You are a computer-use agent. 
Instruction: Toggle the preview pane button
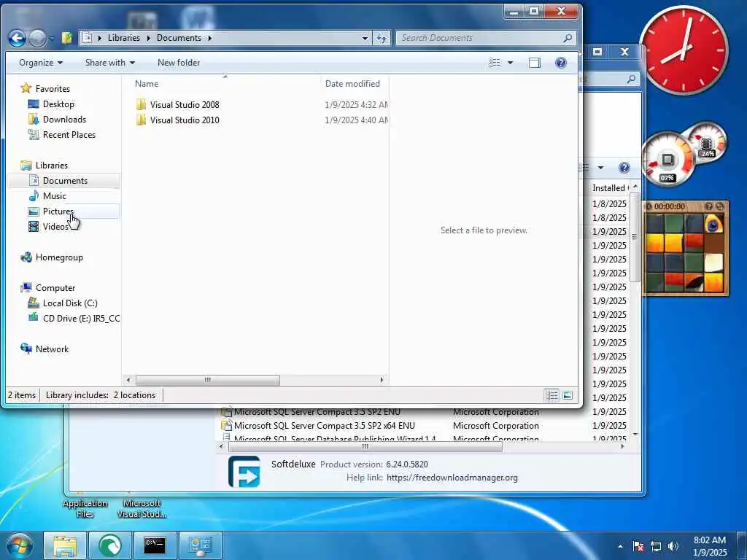[x=535, y=63]
